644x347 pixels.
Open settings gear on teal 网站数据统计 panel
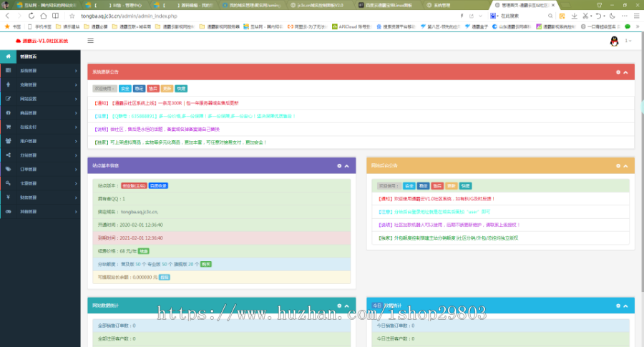click(339, 306)
